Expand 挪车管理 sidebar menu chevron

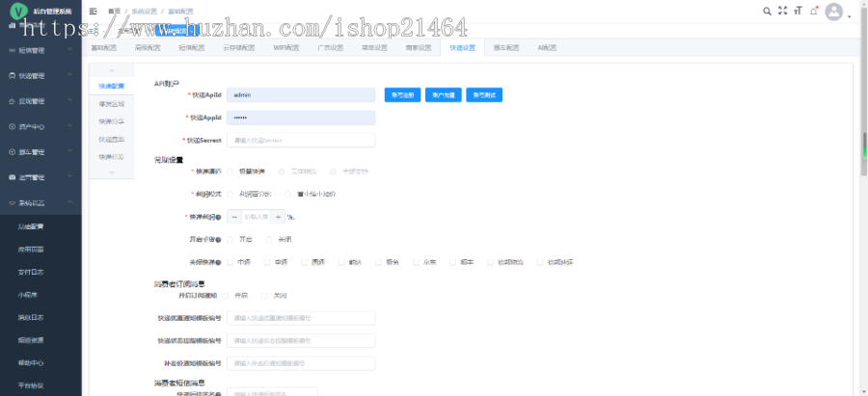(69, 151)
